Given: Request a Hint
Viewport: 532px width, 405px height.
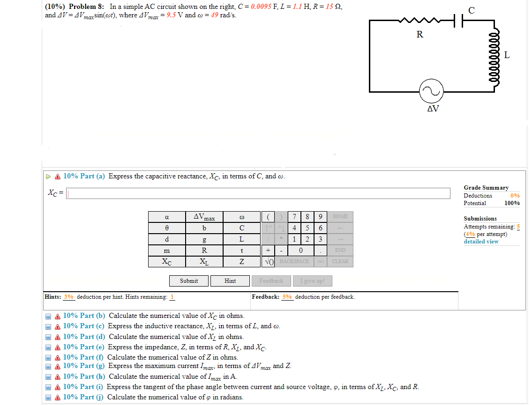Looking at the screenshot, I should [230, 281].
